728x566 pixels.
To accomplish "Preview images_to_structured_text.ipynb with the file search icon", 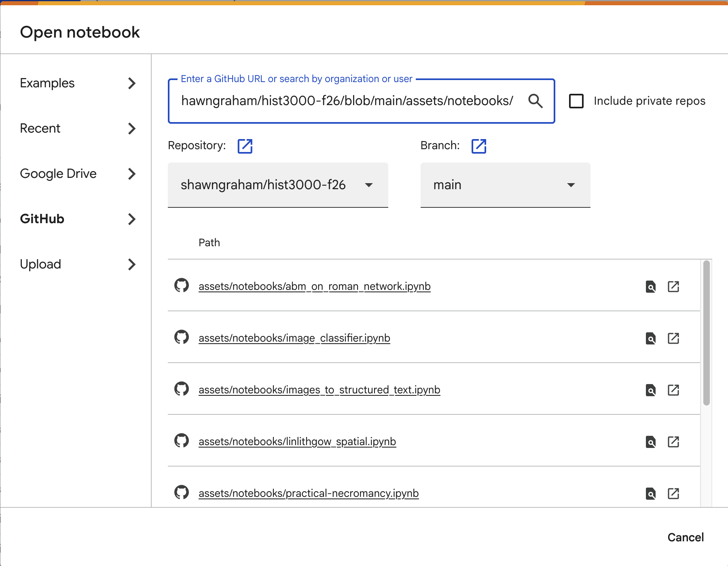I will point(651,390).
